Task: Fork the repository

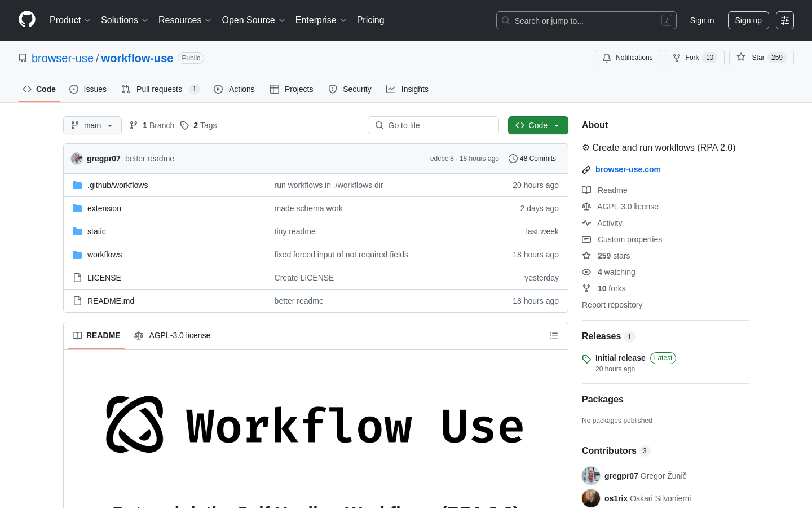Action: 694,58
